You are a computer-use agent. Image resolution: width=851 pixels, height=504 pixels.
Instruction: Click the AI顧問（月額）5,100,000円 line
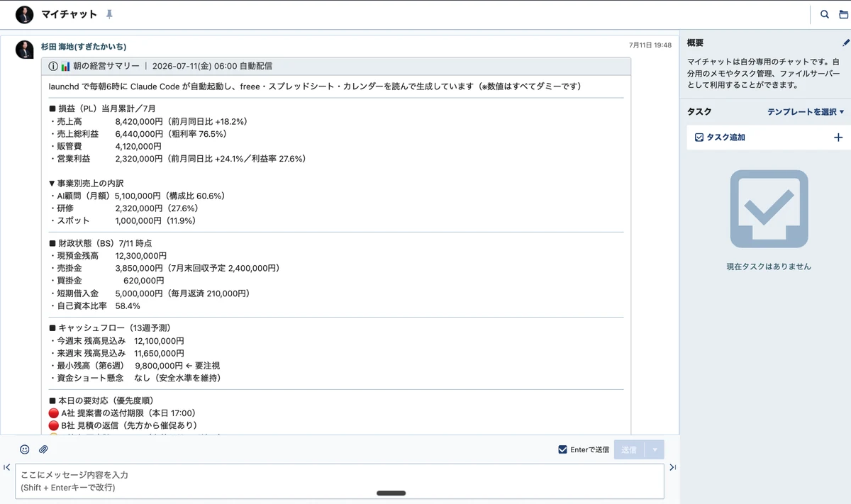(x=137, y=196)
